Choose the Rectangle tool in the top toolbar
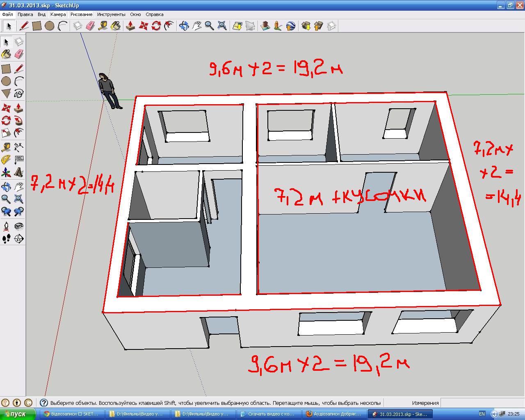Viewport: 525px width, 420px height. pos(37,26)
